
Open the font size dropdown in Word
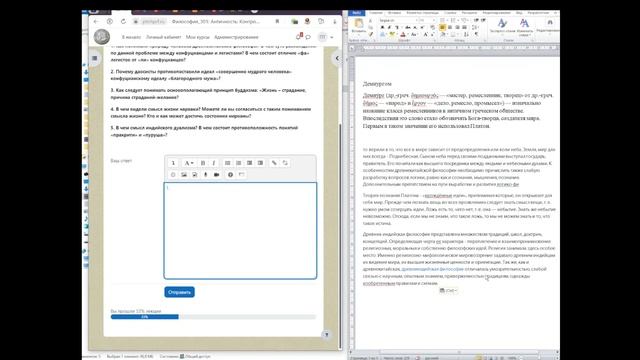(434, 20)
